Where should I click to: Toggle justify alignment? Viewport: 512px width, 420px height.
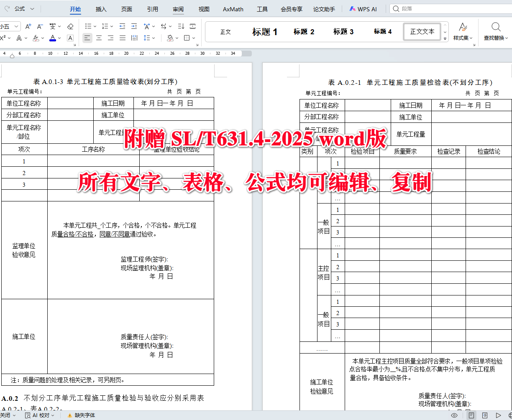coord(122,38)
